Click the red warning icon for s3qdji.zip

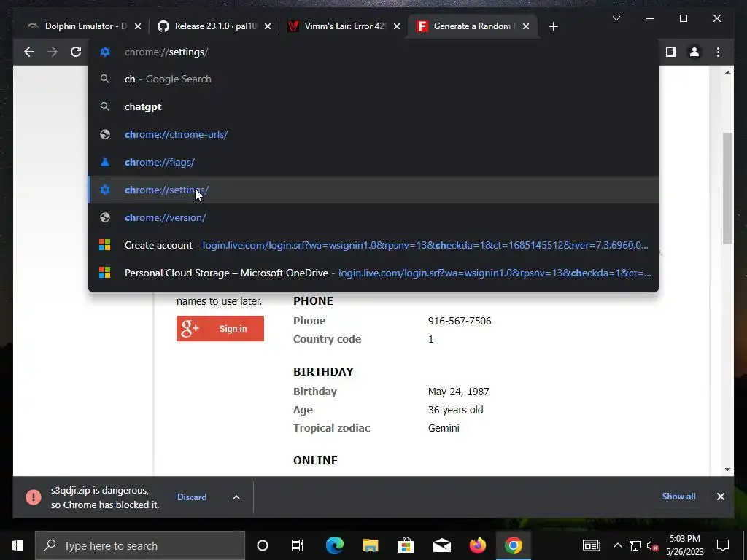point(34,497)
